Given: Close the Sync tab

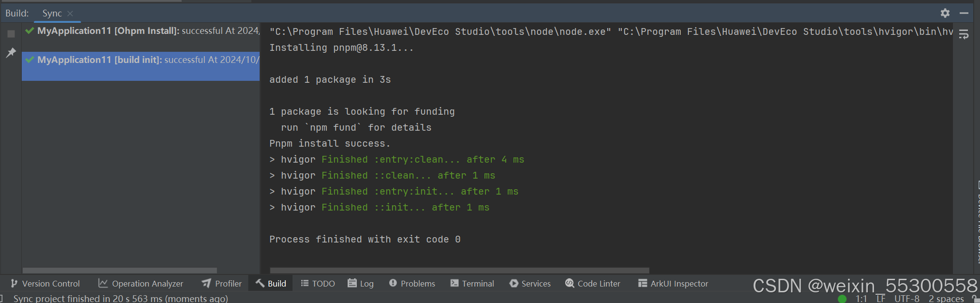Looking at the screenshot, I should pyautogui.click(x=70, y=14).
